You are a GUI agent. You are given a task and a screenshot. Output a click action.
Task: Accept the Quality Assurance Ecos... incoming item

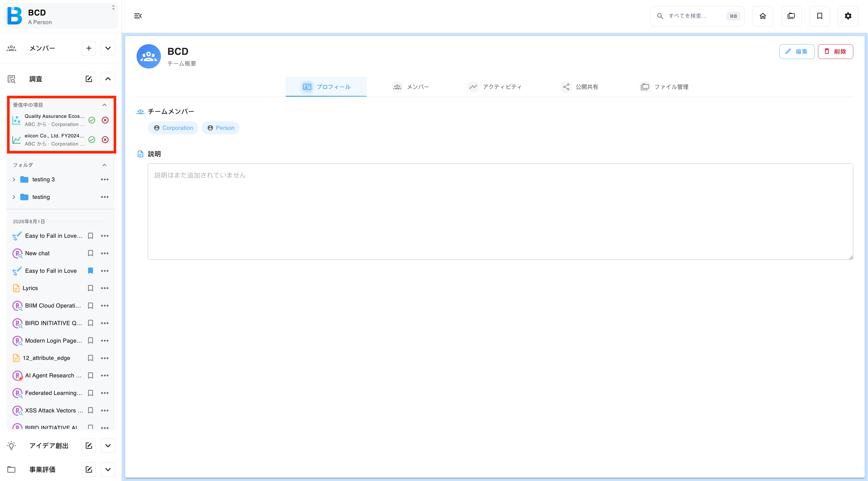[92, 120]
